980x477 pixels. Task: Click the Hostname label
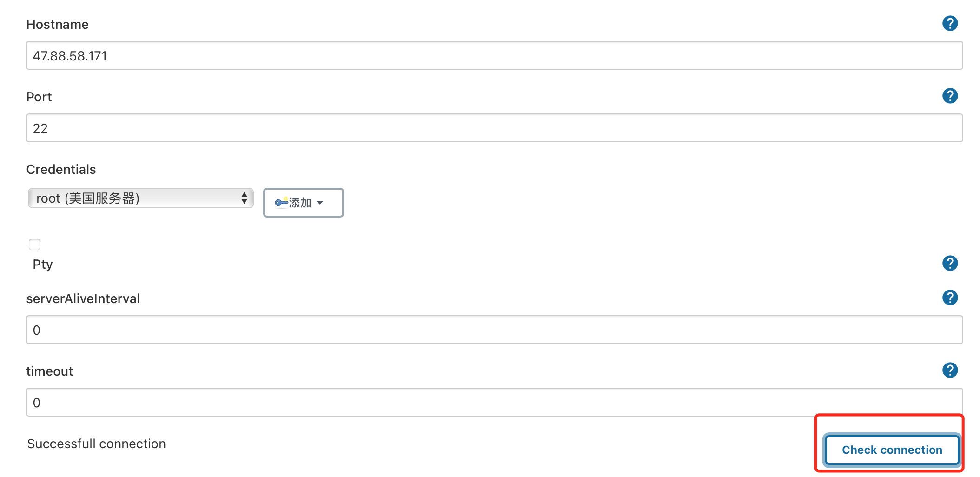[57, 25]
